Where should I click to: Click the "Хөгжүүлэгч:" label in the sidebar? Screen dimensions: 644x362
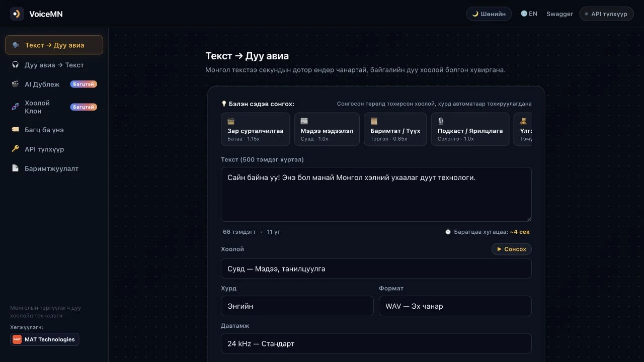point(27,327)
